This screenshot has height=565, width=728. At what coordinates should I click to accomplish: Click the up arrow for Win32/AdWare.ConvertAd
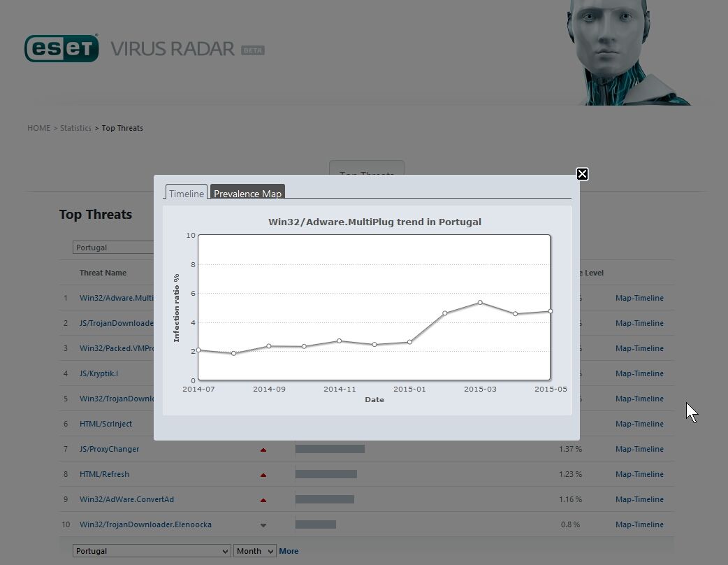point(263,500)
